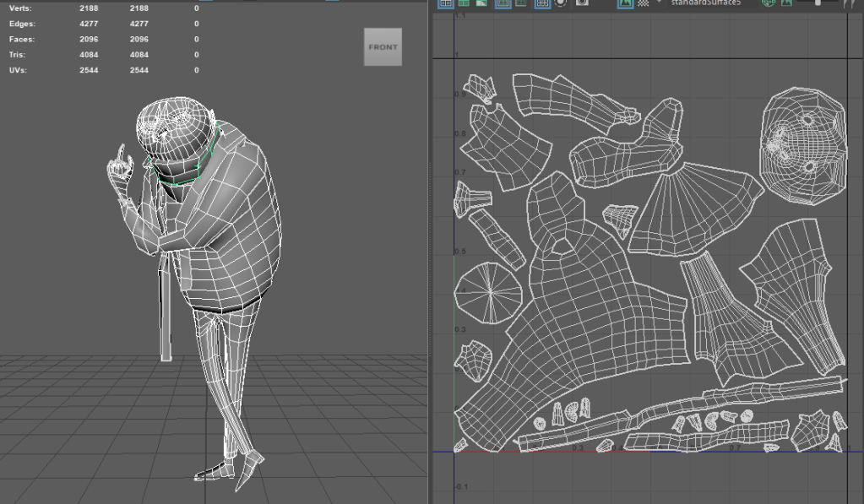The image size is (864, 504).
Task: Toggle wireframe display in the UV editor toolbar
Action: 444,3
